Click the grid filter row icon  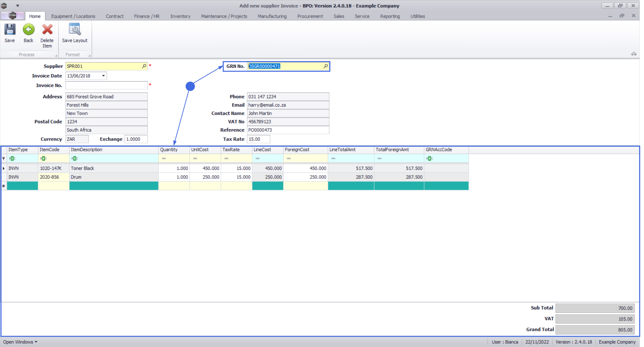4,159
